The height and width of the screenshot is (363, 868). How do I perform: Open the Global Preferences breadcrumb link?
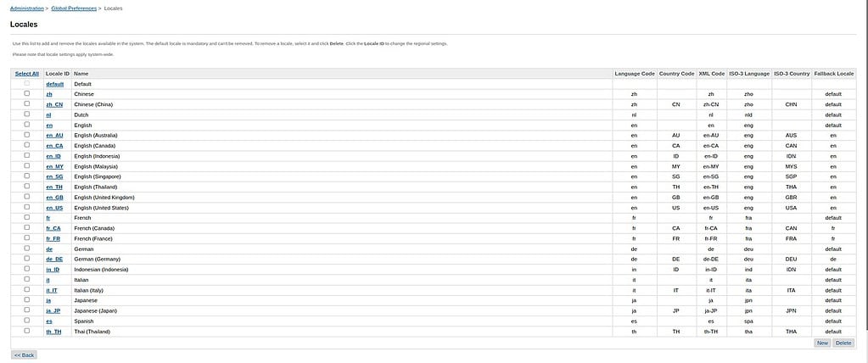pyautogui.click(x=74, y=8)
